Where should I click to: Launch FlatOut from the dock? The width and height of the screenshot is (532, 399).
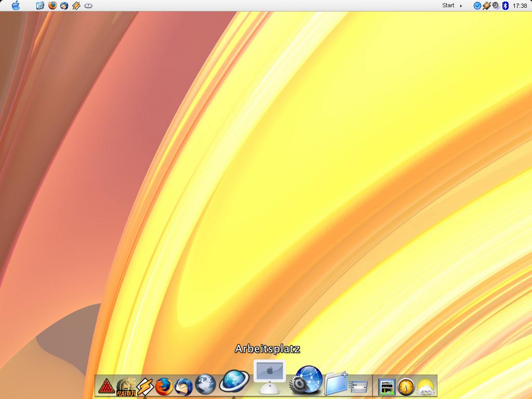(126, 387)
